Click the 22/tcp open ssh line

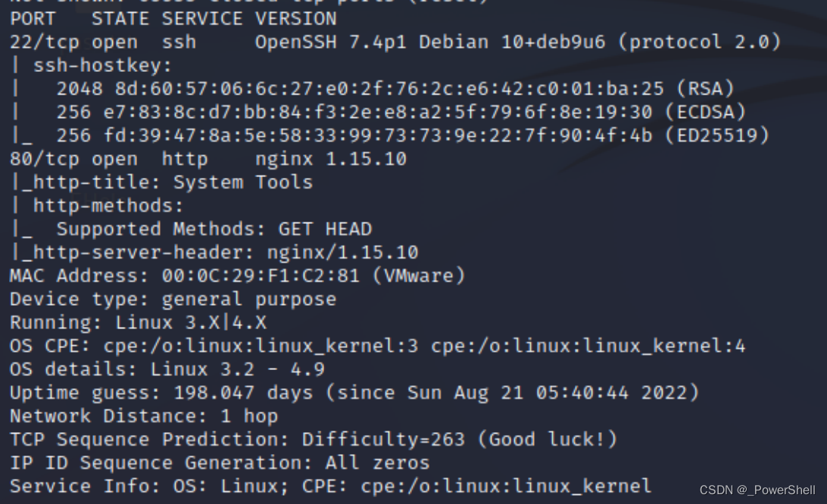(395, 42)
